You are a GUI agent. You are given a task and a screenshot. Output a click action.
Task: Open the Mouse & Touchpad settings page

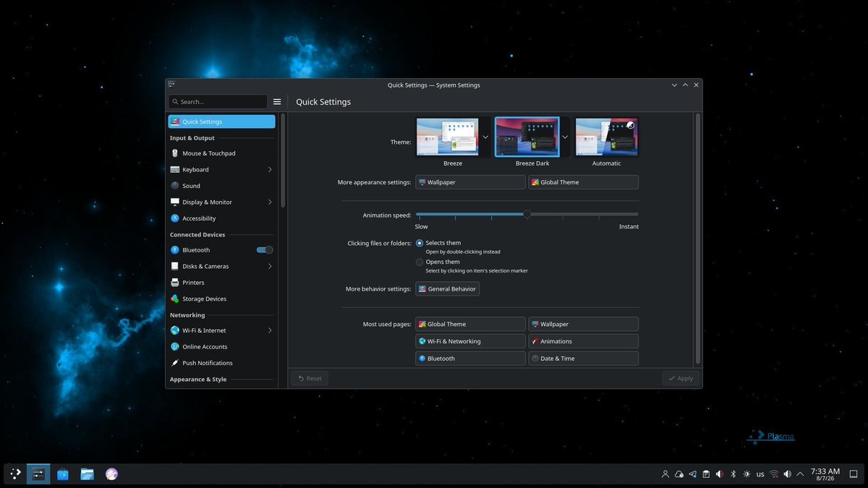coord(221,153)
